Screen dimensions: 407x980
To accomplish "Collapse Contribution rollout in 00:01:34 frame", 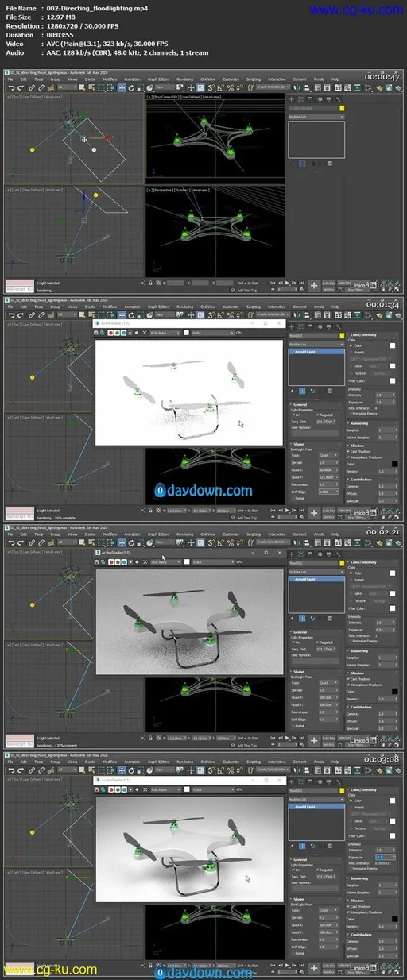I will (360, 479).
